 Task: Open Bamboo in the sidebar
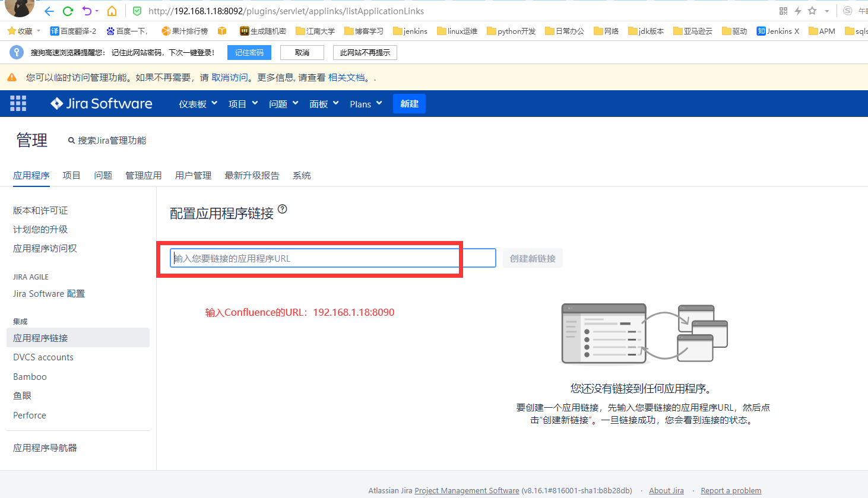30,376
